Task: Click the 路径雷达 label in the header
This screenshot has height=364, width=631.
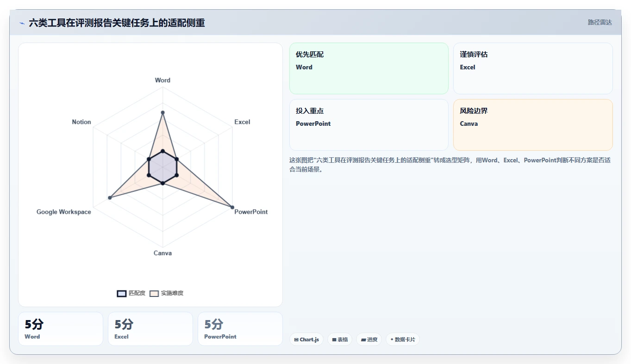Action: [600, 22]
